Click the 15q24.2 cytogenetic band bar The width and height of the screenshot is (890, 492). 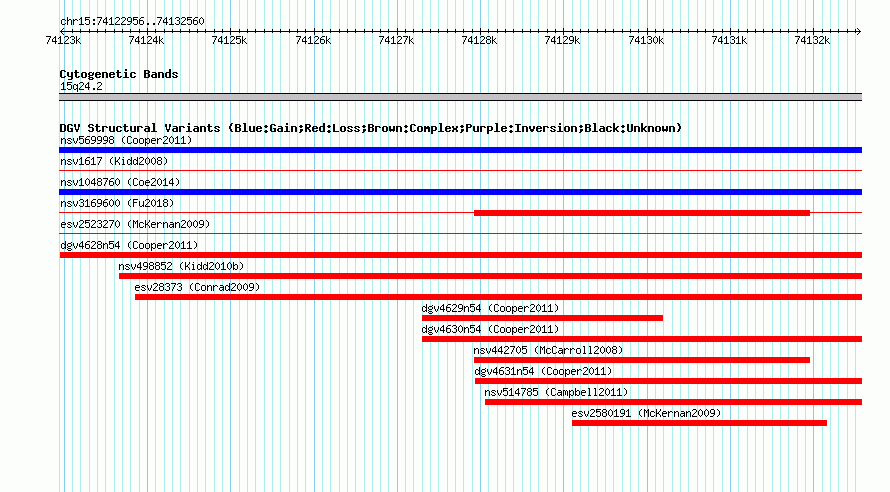point(460,97)
